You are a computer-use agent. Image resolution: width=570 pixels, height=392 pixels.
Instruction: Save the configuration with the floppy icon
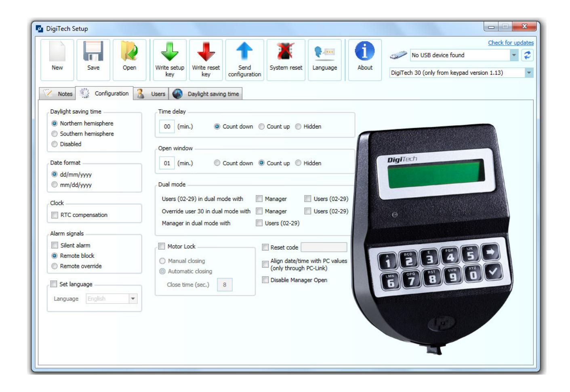tap(93, 60)
